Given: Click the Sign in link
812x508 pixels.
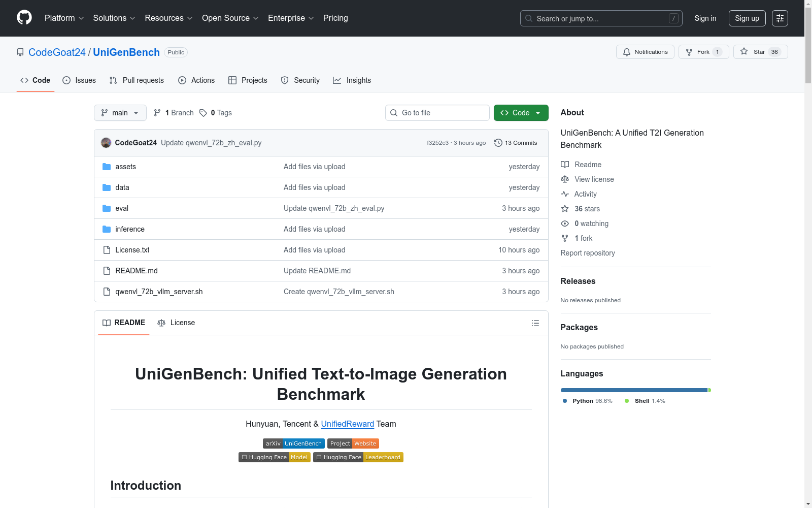Looking at the screenshot, I should click(705, 18).
